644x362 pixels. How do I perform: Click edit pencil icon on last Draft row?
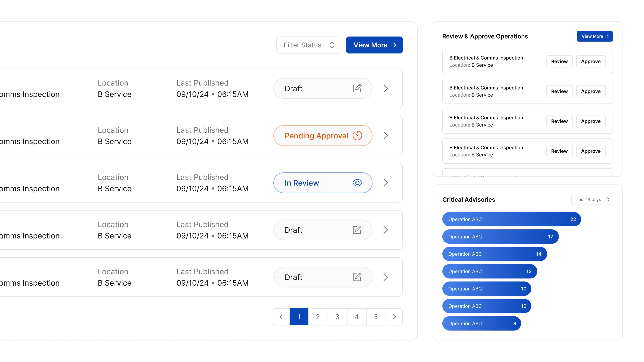tap(357, 277)
